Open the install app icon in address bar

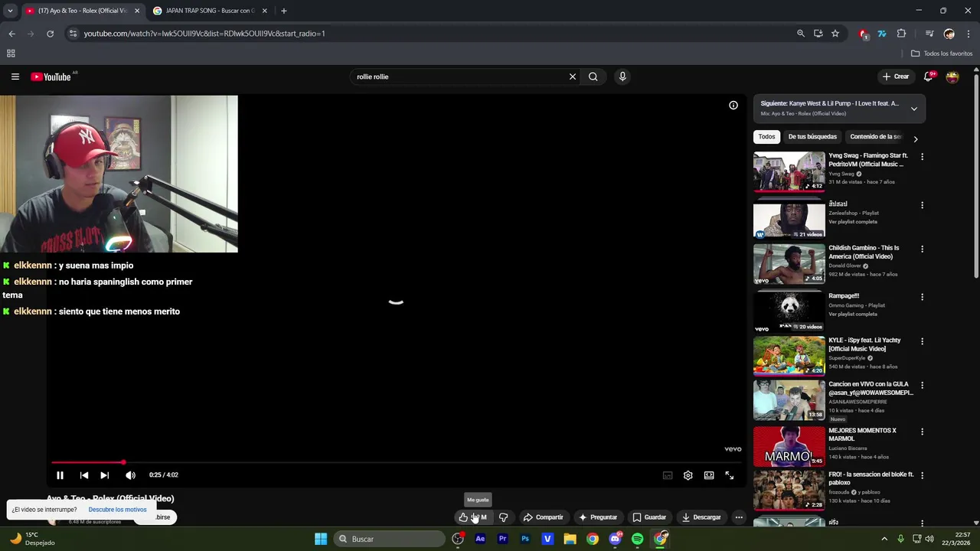(818, 34)
